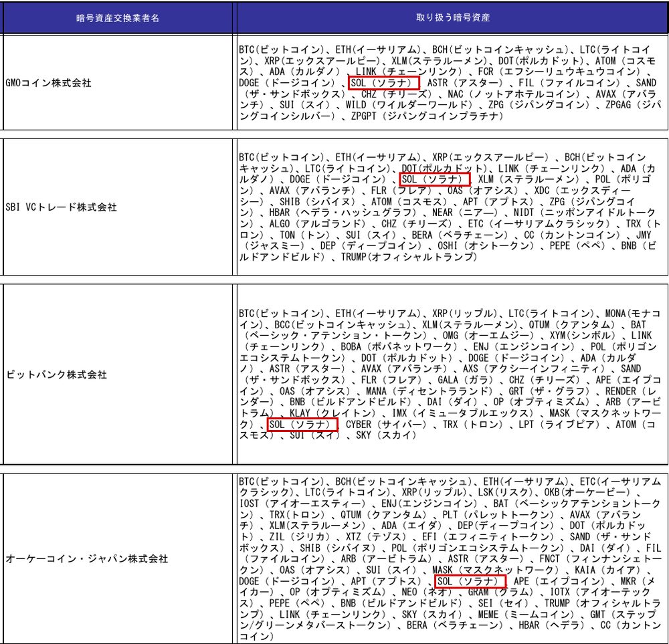Screen dimensions: 669x644
Task: Click GRT(ザ・グラフ) in the ビットバンク row
Action: tap(549, 391)
